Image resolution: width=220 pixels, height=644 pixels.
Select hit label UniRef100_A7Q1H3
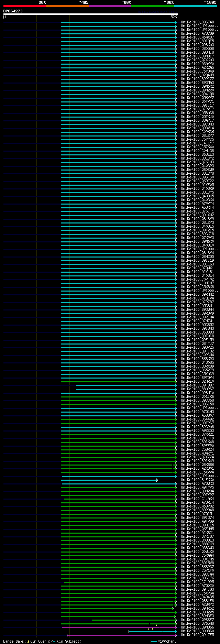click(197, 412)
